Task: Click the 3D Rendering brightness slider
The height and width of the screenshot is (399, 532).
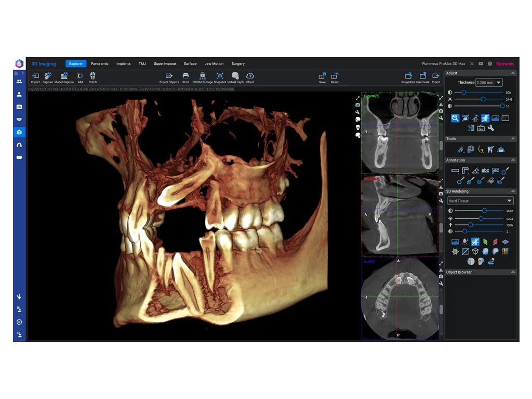Action: [481, 218]
